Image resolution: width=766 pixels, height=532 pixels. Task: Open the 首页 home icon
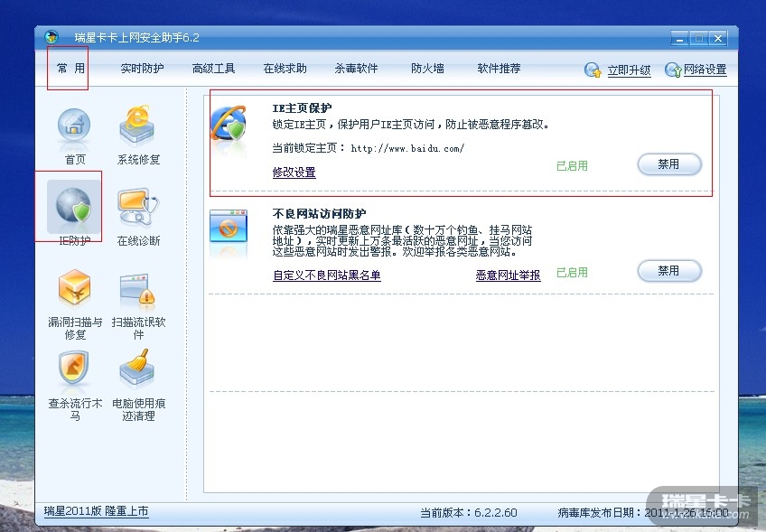click(x=74, y=126)
